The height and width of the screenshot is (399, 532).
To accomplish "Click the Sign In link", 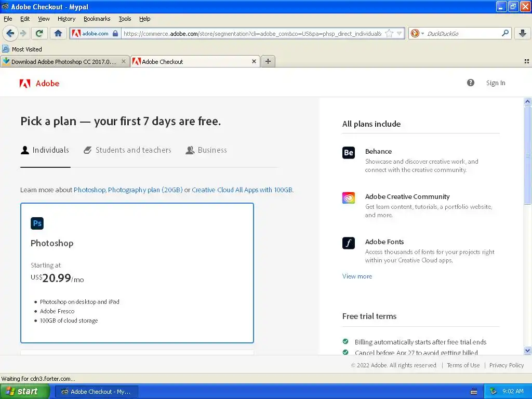I will point(495,83).
